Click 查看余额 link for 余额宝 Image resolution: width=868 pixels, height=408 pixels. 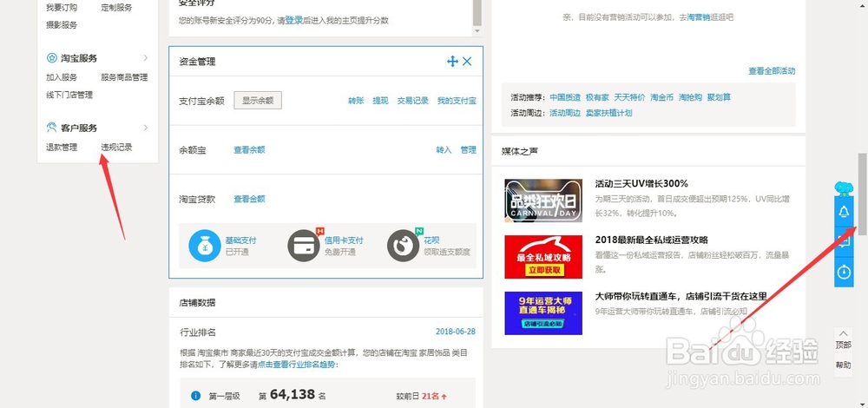pos(249,149)
